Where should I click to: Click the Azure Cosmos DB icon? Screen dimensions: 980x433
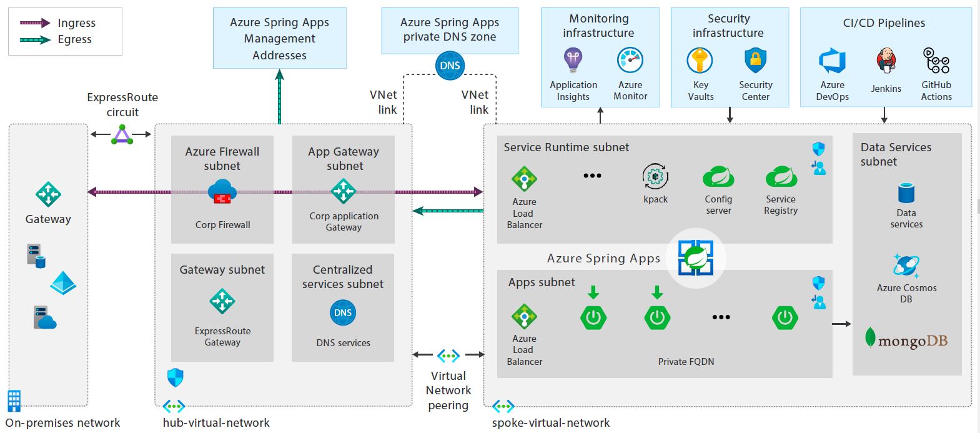click(x=906, y=266)
